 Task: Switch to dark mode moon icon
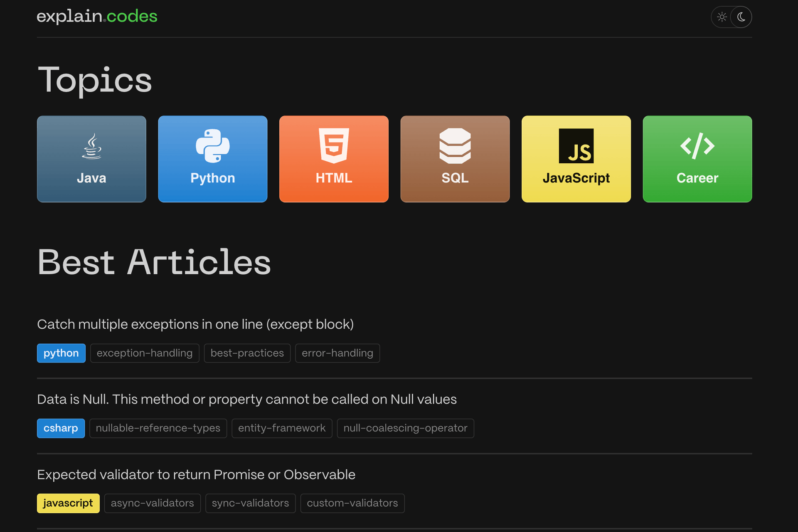tap(741, 17)
